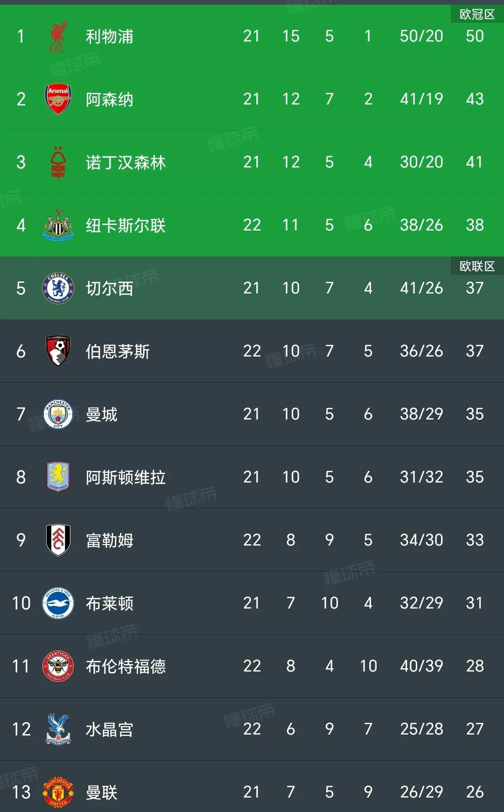The width and height of the screenshot is (504, 812).
Task: Click team name 诺丁汉森林
Action: click(x=126, y=162)
